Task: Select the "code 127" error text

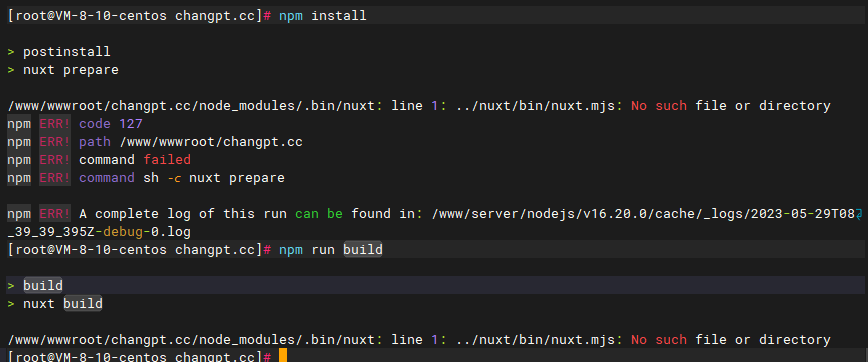Action: 111,124
